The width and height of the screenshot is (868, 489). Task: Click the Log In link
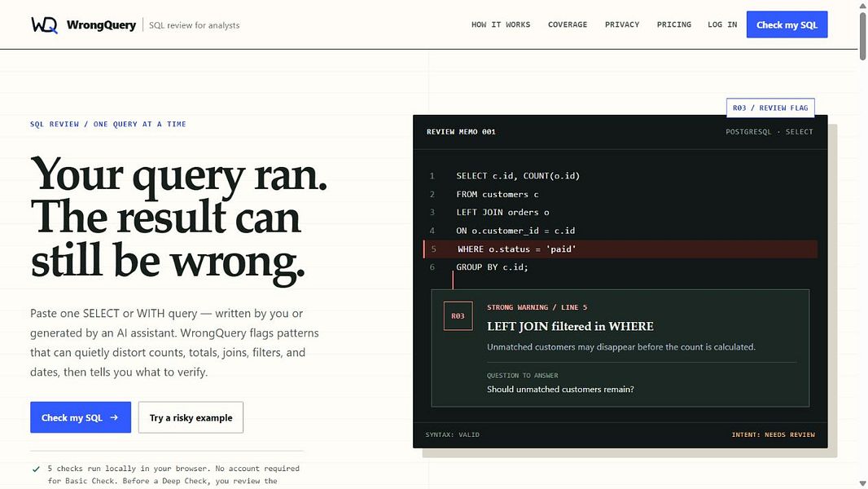[722, 24]
